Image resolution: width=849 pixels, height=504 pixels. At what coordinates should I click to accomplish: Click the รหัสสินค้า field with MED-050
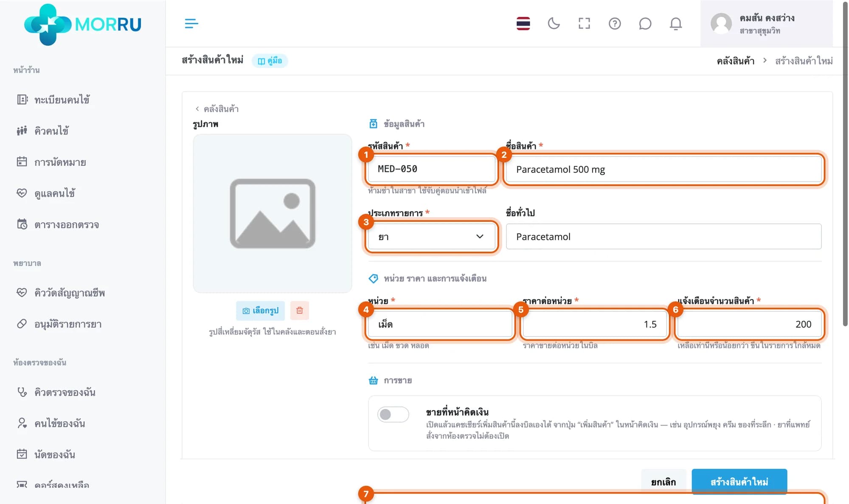click(x=431, y=169)
